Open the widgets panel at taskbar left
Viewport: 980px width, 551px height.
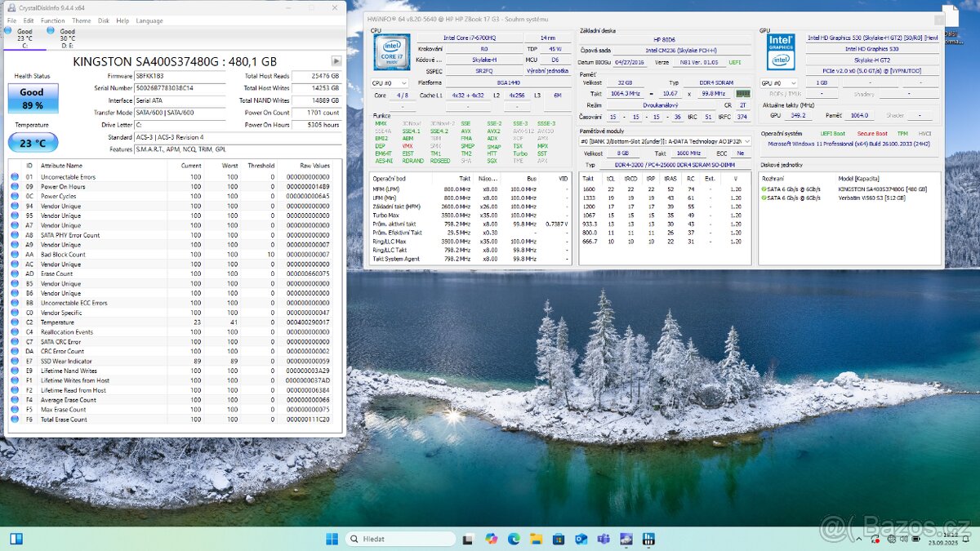coord(16,539)
